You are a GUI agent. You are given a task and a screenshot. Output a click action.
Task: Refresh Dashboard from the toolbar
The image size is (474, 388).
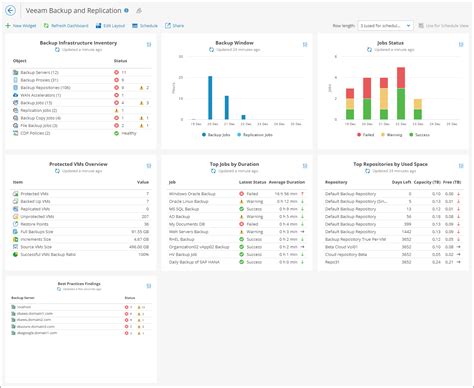tap(66, 26)
